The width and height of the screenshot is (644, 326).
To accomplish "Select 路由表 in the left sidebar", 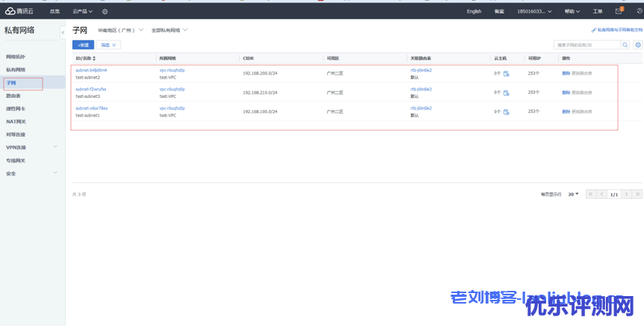I will click(x=13, y=96).
